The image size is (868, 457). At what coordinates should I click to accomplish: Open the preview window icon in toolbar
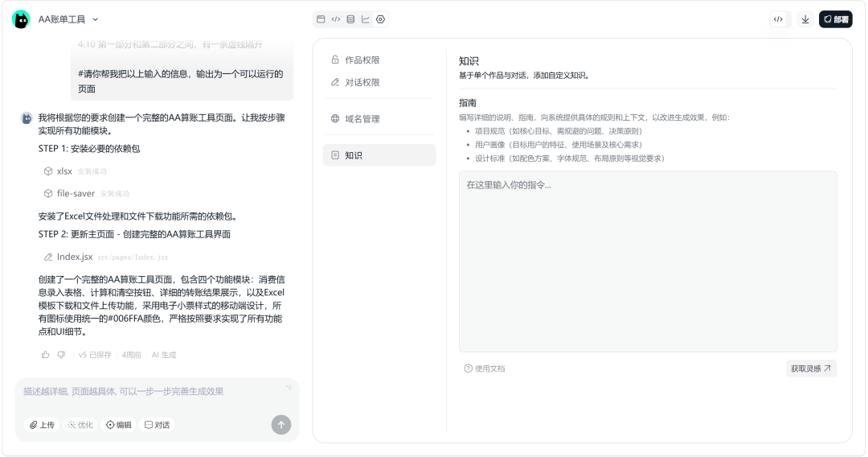click(321, 19)
